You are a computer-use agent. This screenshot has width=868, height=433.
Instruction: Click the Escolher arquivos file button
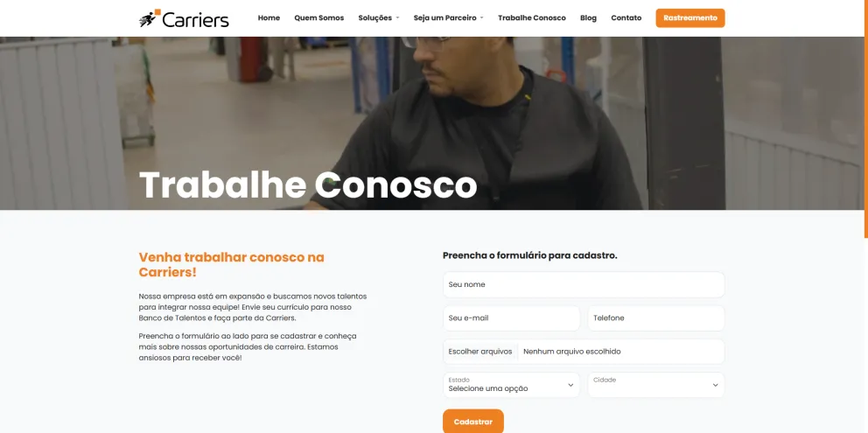(480, 352)
